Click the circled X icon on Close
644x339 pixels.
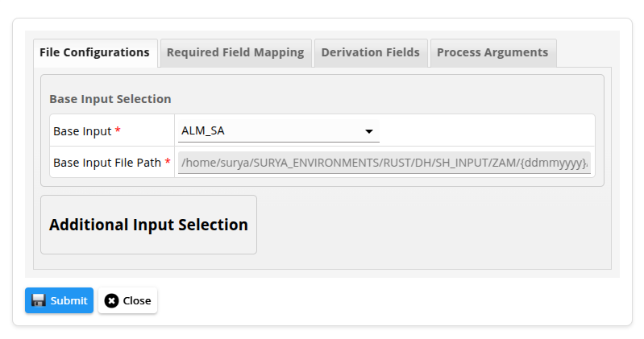(x=111, y=300)
